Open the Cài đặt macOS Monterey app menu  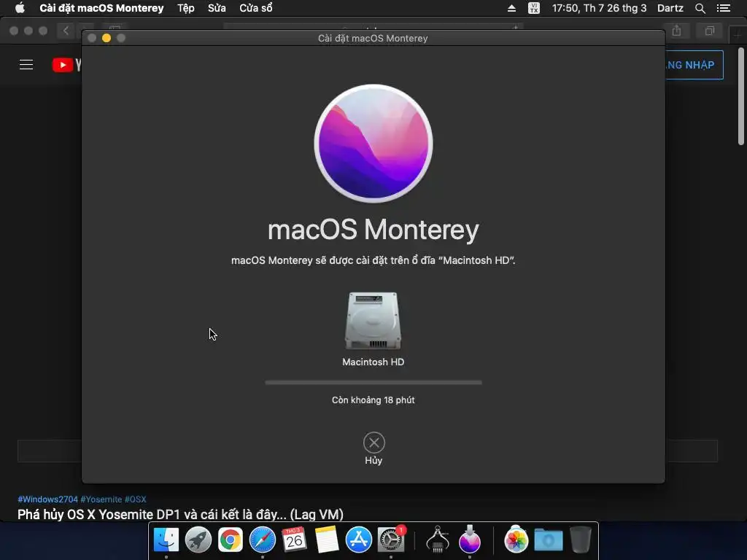coord(101,8)
